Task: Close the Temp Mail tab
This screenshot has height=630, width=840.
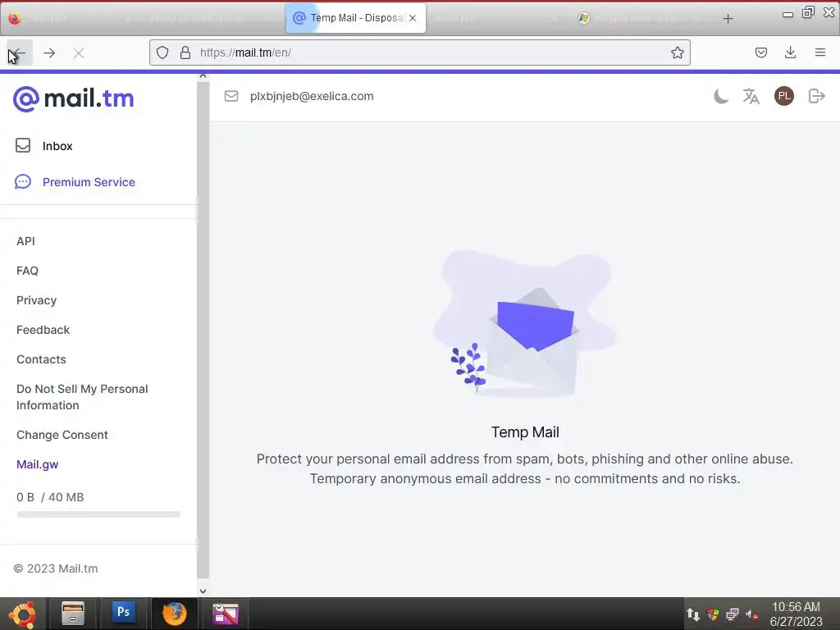Action: 413,18
